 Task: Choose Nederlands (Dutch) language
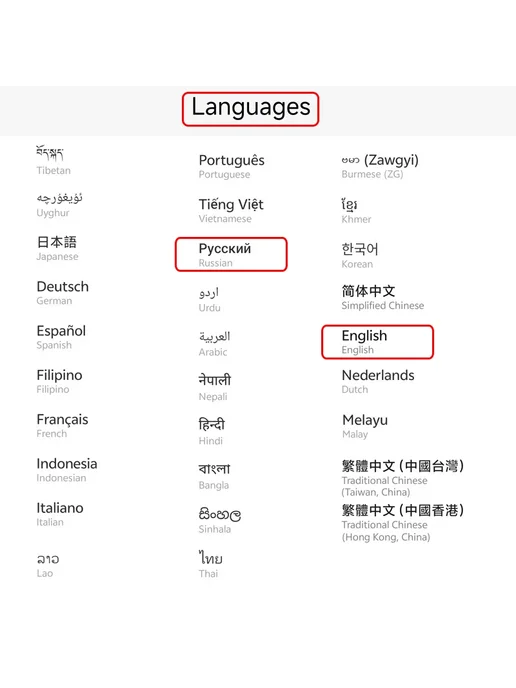[x=378, y=382]
